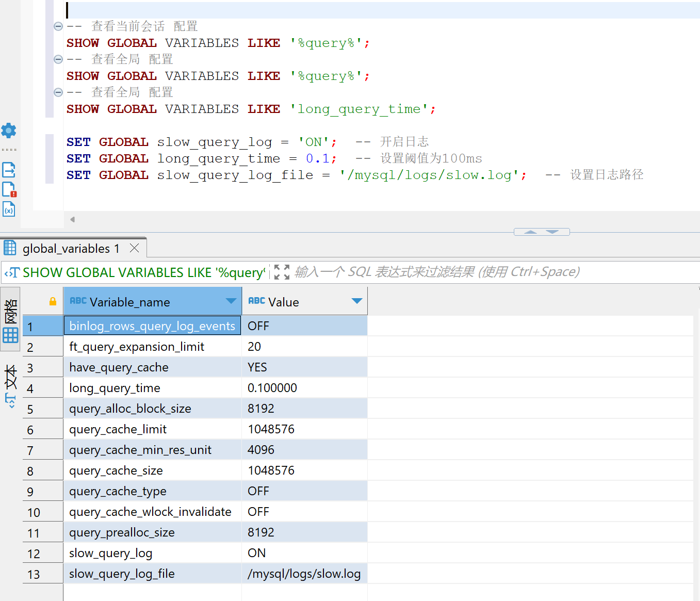Click the ON value of slow_query_log
Viewport: 700px width, 601px height.
tap(305, 553)
